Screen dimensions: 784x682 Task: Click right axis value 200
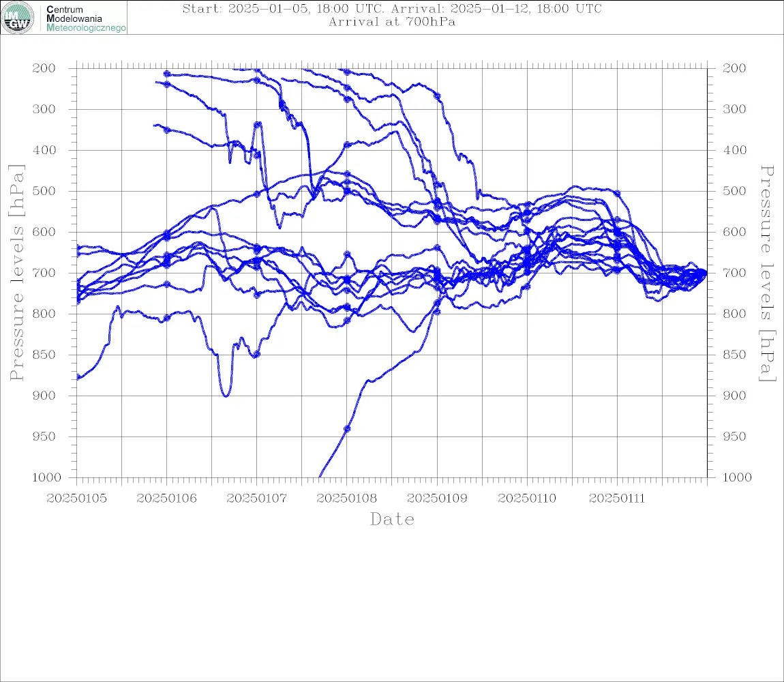(734, 68)
